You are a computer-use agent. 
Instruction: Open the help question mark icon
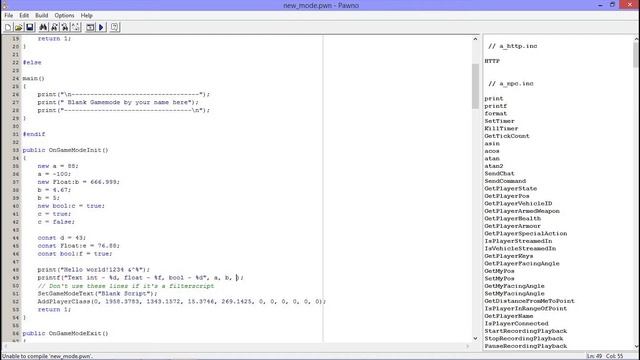[115, 27]
